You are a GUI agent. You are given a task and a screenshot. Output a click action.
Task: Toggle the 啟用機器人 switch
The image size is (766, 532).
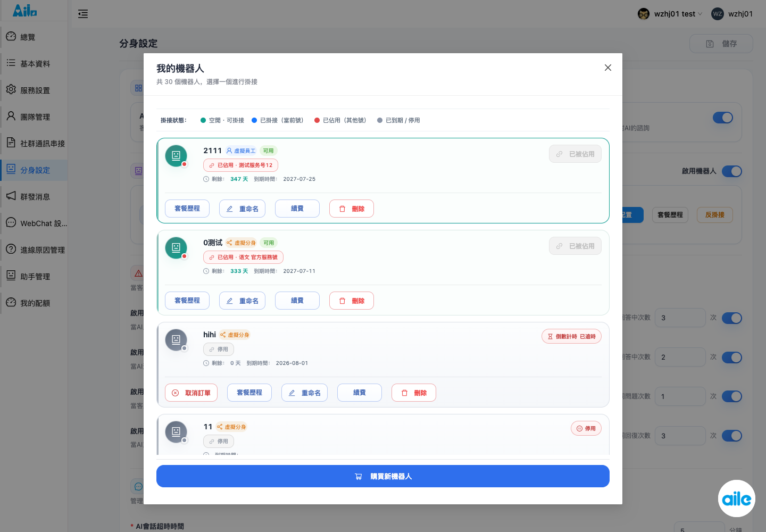pyautogui.click(x=732, y=171)
